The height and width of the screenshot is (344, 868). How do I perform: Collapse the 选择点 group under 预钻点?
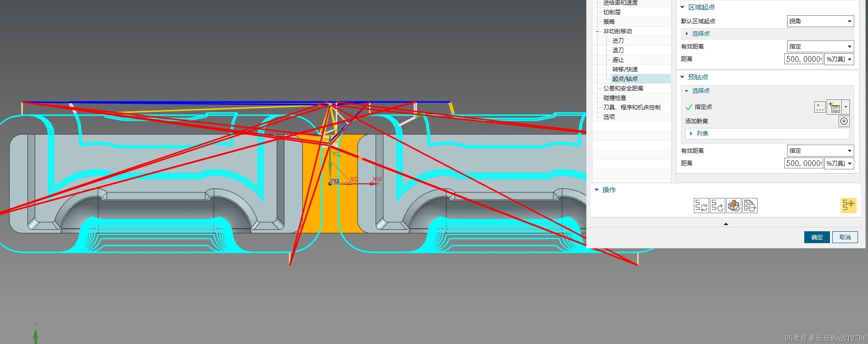[686, 90]
